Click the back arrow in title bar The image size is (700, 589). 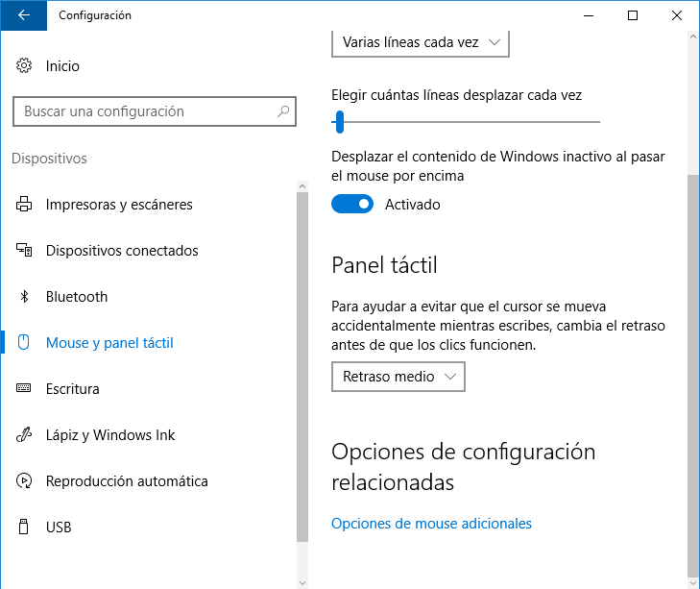[24, 15]
